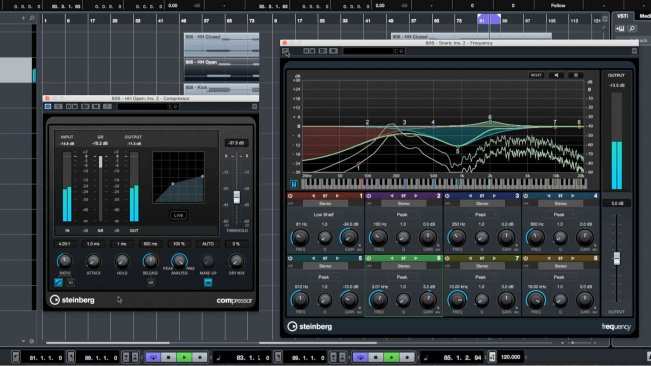Screen dimensions: 651x366
Task: Toggle band 8 power in Frequency EQ
Action: pos(526,258)
